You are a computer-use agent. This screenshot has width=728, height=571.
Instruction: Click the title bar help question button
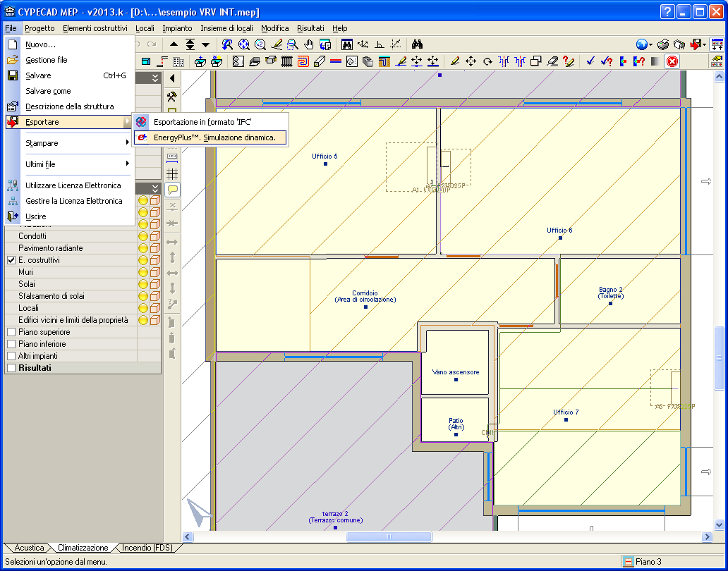point(667,11)
